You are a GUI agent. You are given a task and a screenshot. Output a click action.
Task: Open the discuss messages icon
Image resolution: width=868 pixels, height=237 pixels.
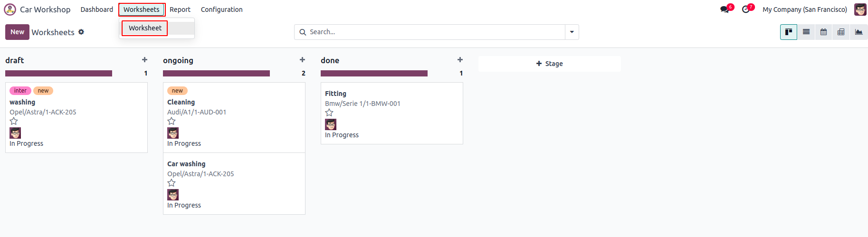point(725,9)
